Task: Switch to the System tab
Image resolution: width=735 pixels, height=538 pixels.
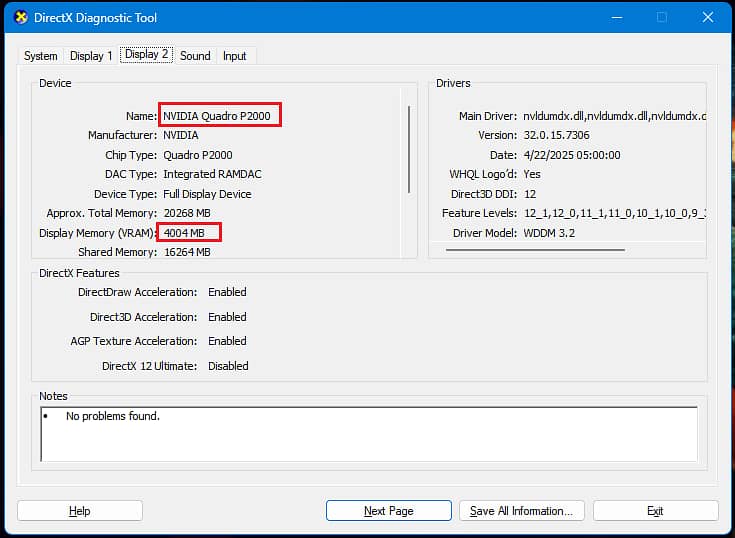Action: click(x=41, y=56)
